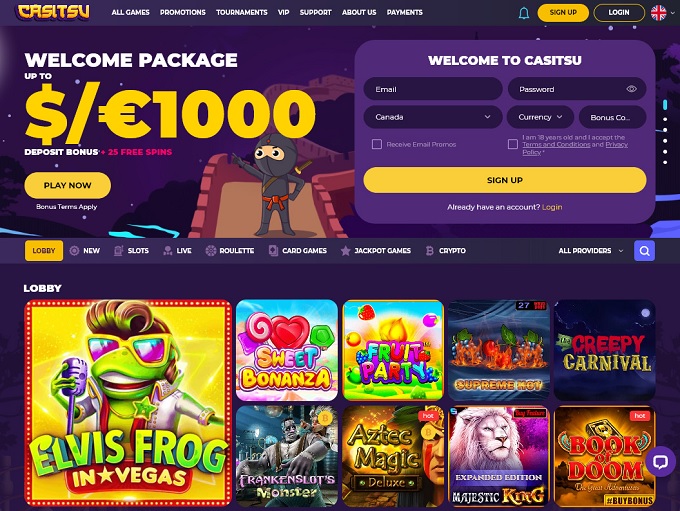Follow the Login link below Sign Up

[552, 207]
